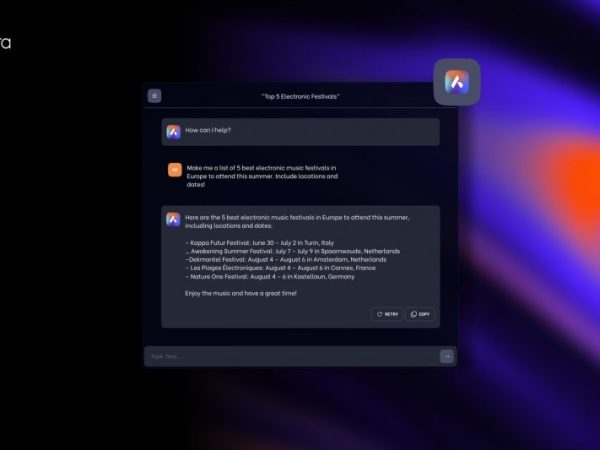Screen dimensions: 600x450
Task: Click intro text 'Here are the 5 best electronic...'
Action: pyautogui.click(x=297, y=221)
